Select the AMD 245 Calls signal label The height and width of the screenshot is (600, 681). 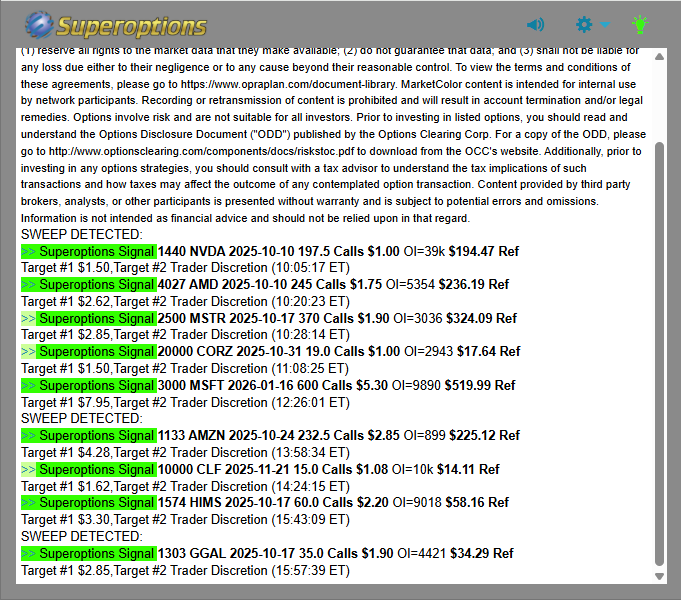click(x=89, y=285)
